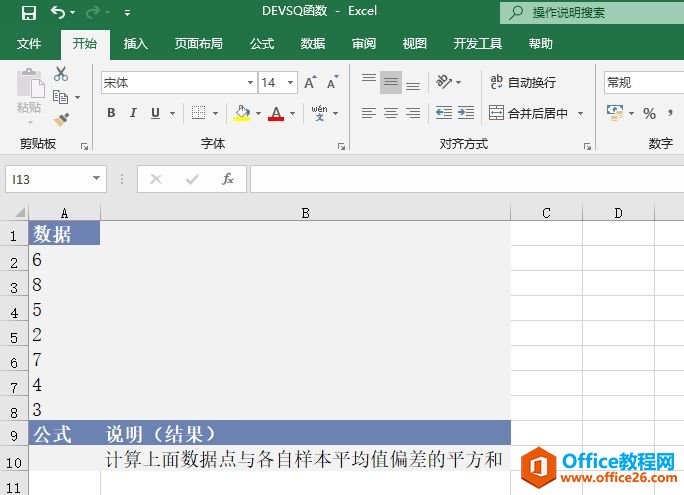Screen dimensions: 684x495
Task: Select all cells with corner triangle
Action: click(20, 213)
